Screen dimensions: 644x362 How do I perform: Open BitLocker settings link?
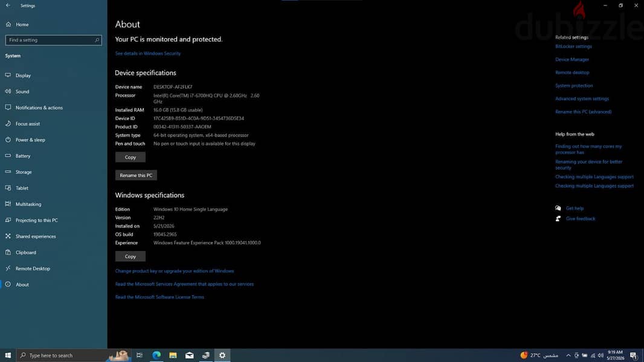click(574, 46)
